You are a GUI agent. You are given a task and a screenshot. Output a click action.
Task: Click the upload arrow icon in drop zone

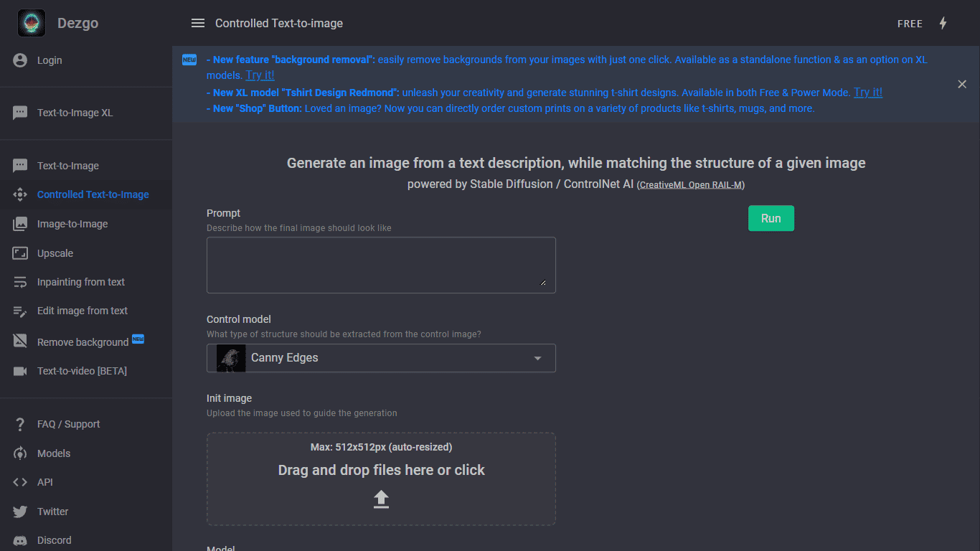coord(381,499)
